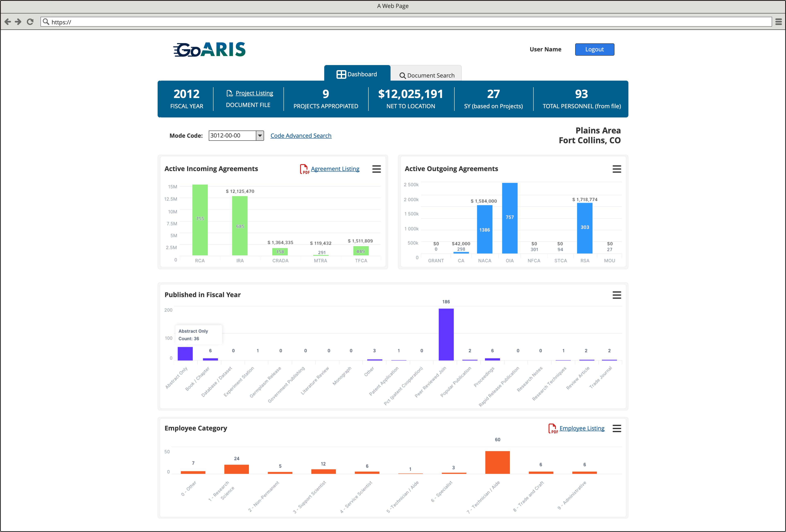The width and height of the screenshot is (786, 532).
Task: Open the Employee Category chart menu
Action: pos(617,428)
